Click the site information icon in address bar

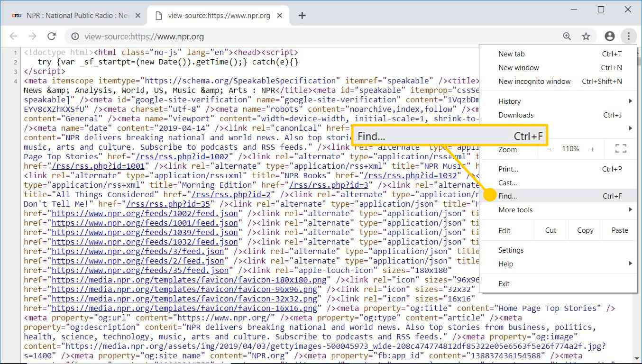point(75,36)
